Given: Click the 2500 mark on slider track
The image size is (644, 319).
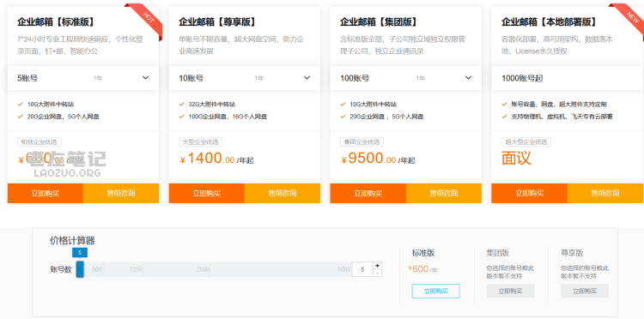Looking at the screenshot, I should click(x=203, y=269).
